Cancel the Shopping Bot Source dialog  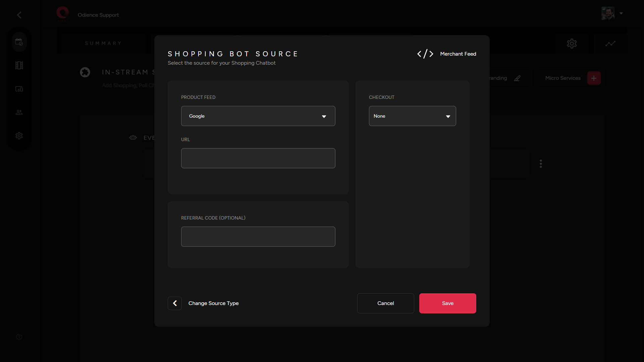[385, 303]
